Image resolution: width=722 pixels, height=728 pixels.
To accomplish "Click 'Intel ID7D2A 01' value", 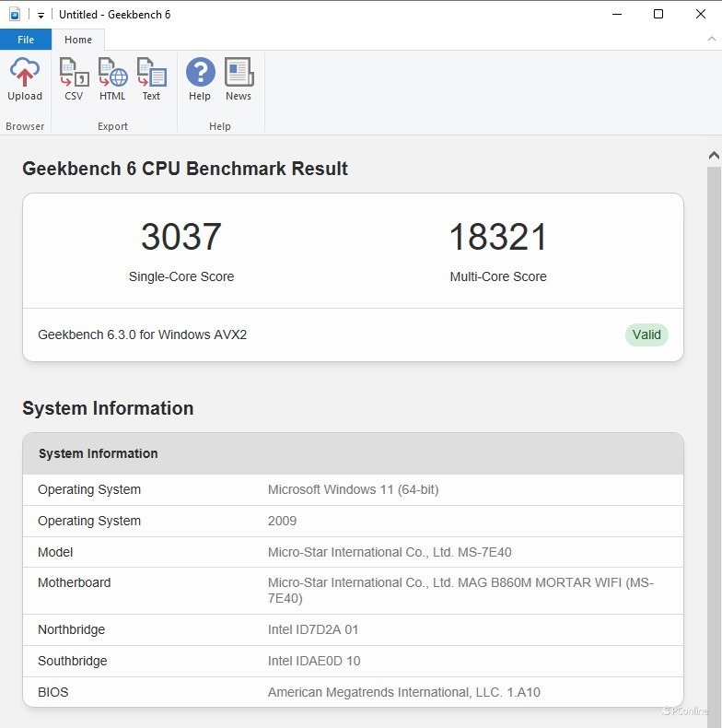I will [313, 629].
